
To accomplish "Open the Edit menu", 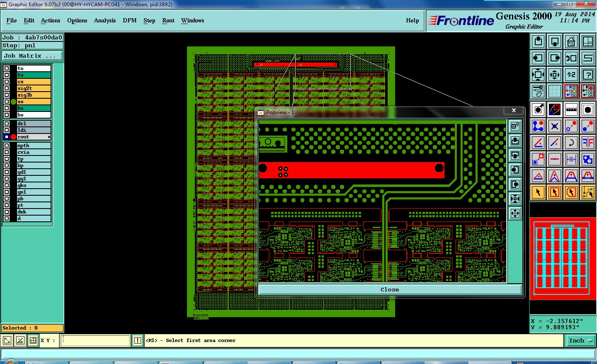I will [x=29, y=20].
